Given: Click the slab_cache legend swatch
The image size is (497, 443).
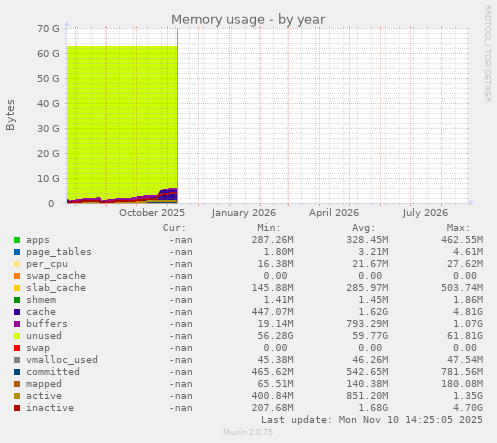Looking at the screenshot, I should click(x=17, y=288).
